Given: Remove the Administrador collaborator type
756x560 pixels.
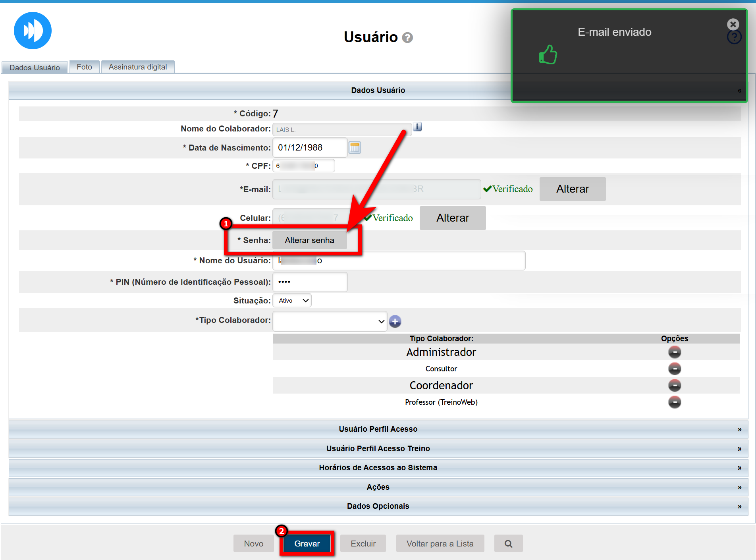Looking at the screenshot, I should coord(674,352).
